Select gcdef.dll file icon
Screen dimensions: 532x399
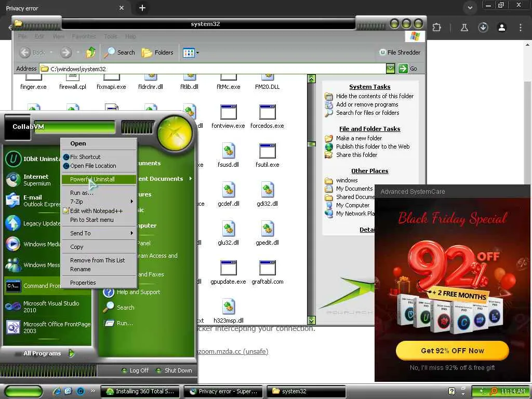click(229, 190)
